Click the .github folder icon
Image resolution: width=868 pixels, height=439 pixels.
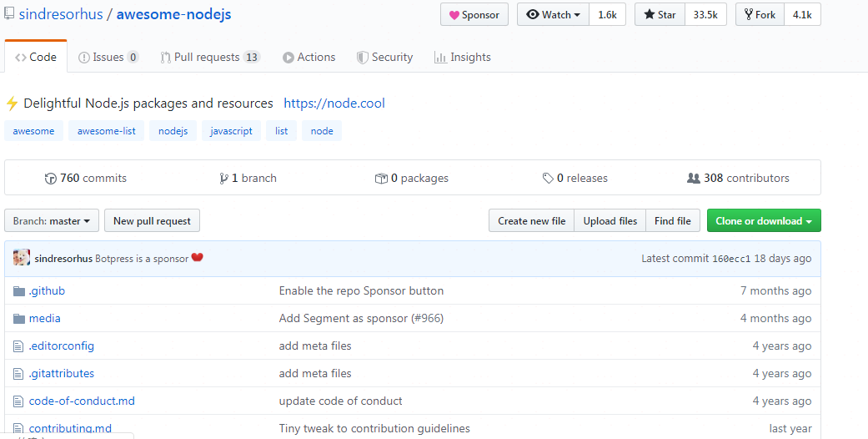pyautogui.click(x=19, y=291)
